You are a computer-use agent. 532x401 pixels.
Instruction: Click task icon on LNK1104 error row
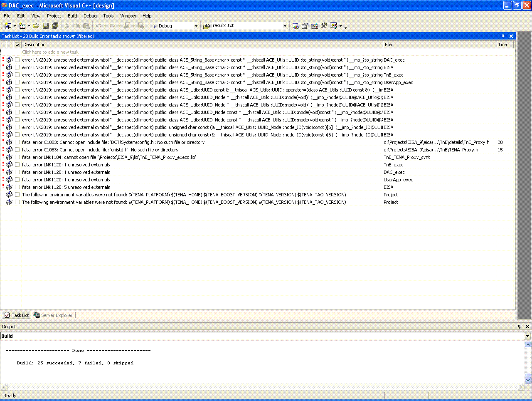click(x=10, y=157)
